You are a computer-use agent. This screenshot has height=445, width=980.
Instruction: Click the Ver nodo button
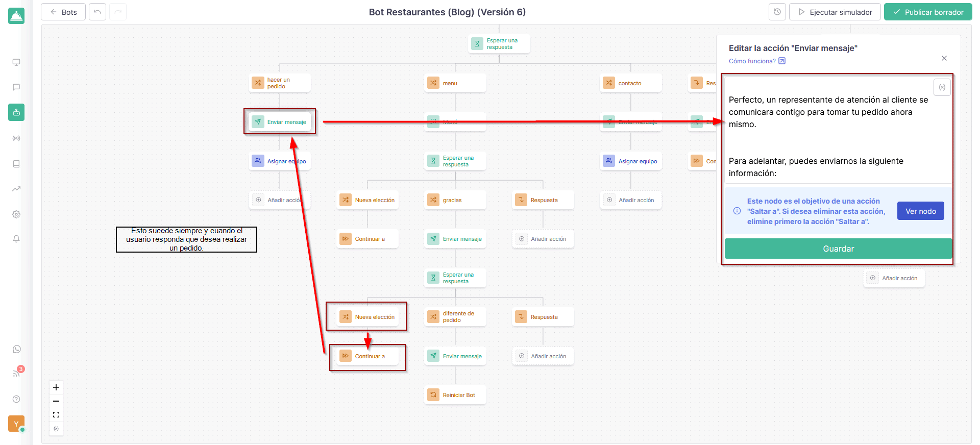(921, 211)
